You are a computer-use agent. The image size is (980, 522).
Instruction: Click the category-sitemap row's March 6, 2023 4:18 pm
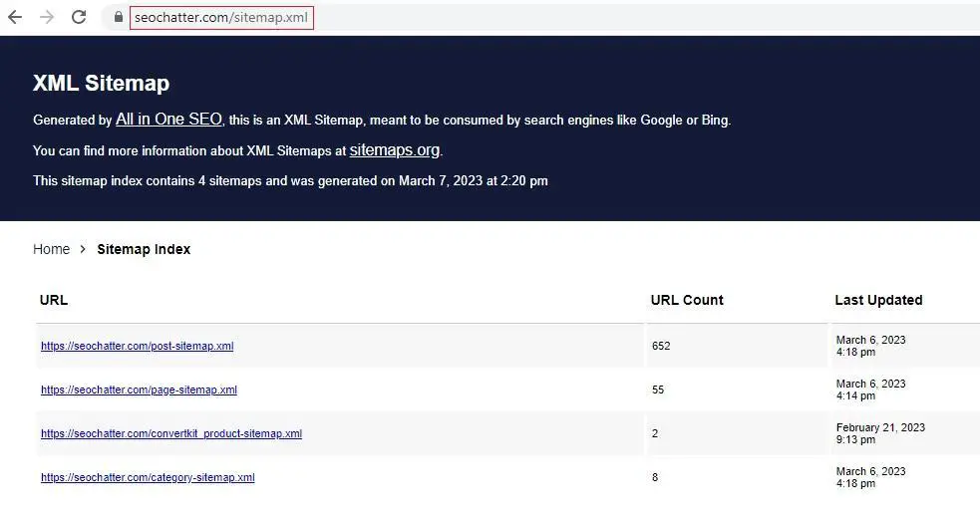pos(870,477)
